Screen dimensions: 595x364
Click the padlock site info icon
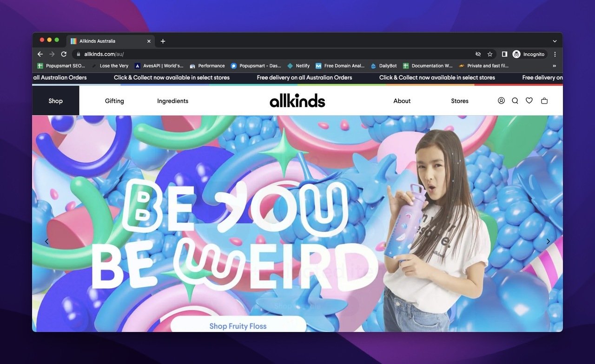point(78,54)
